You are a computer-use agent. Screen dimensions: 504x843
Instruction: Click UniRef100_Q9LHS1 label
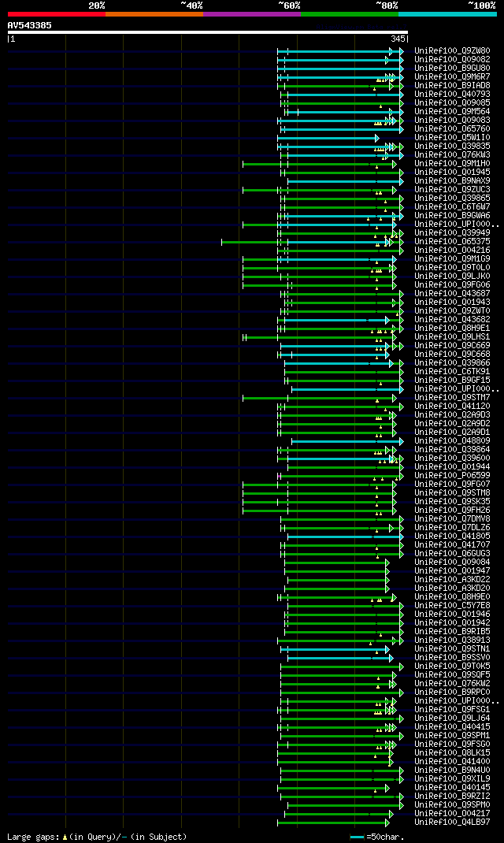(452, 337)
